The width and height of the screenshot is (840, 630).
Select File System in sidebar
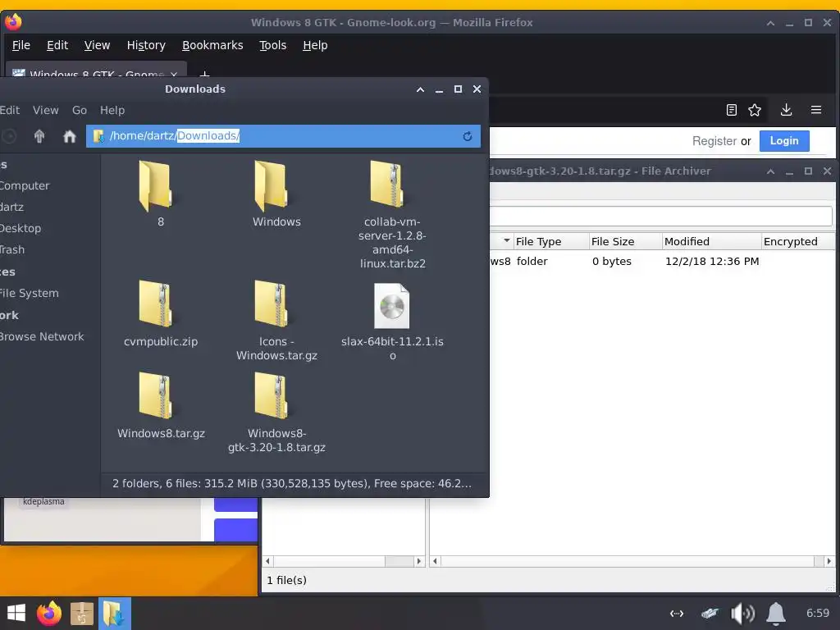click(x=29, y=294)
